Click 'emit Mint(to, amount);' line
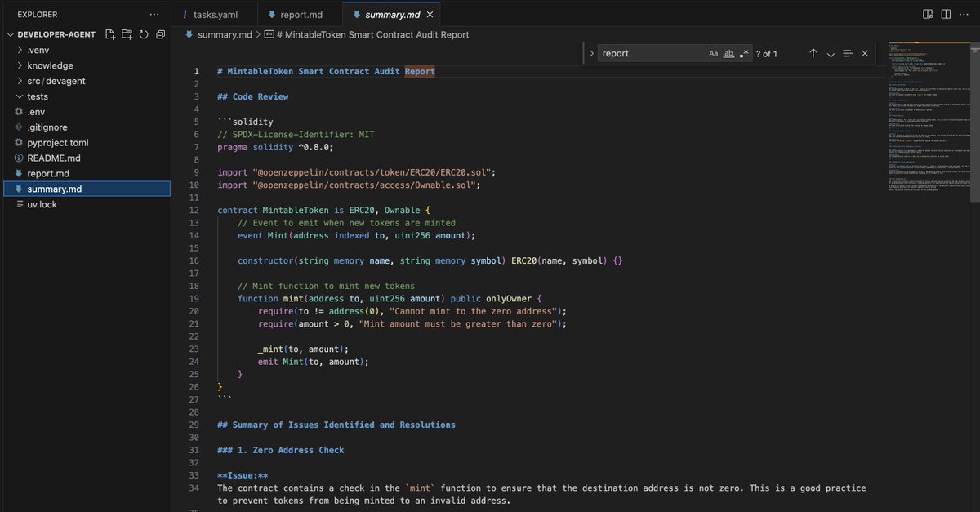The width and height of the screenshot is (980, 512). tap(314, 362)
